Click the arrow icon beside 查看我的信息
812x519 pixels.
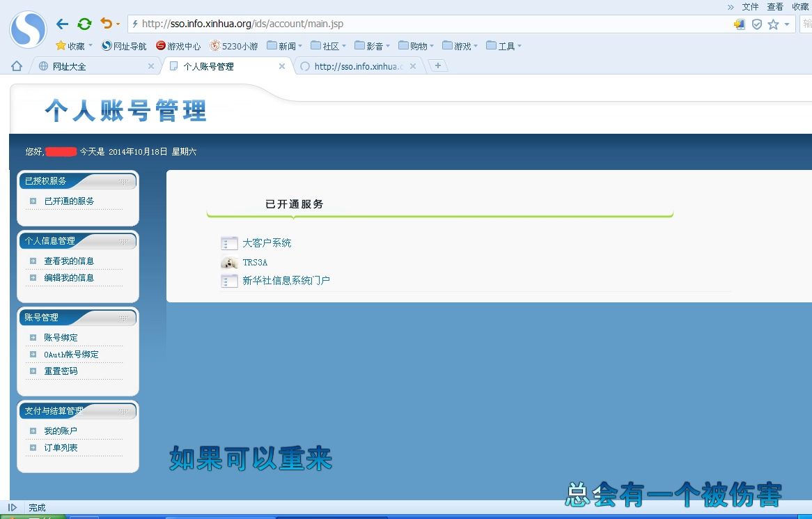[x=33, y=261]
